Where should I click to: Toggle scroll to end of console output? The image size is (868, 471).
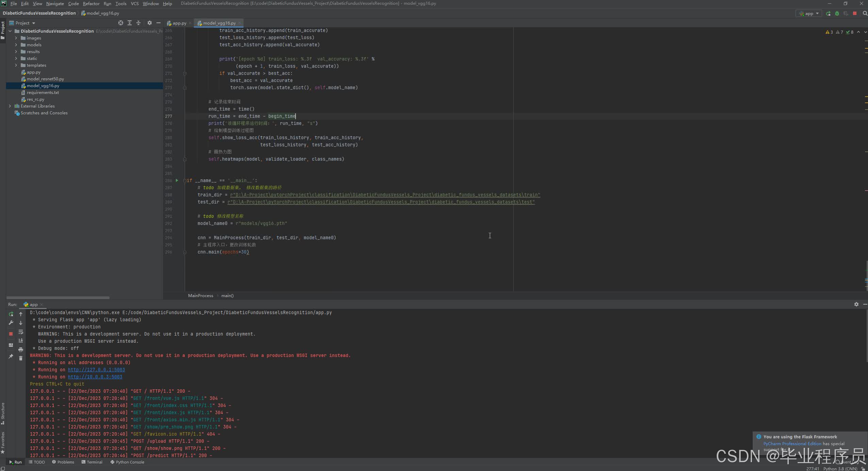pos(21,341)
